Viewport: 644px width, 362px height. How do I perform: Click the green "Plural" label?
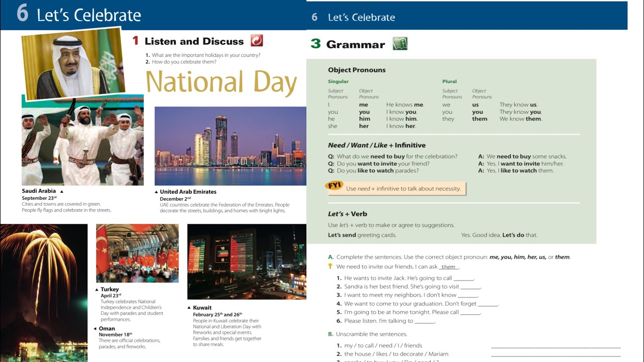(x=449, y=81)
